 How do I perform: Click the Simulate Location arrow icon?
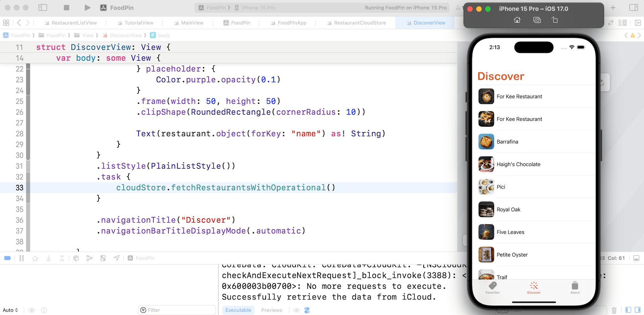116,258
